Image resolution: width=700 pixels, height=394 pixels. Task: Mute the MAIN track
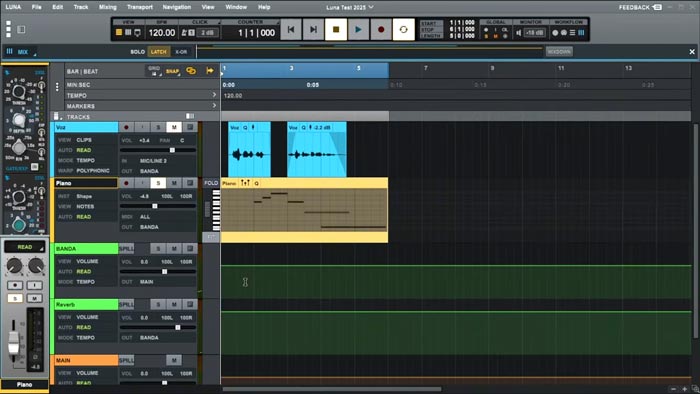click(x=174, y=360)
